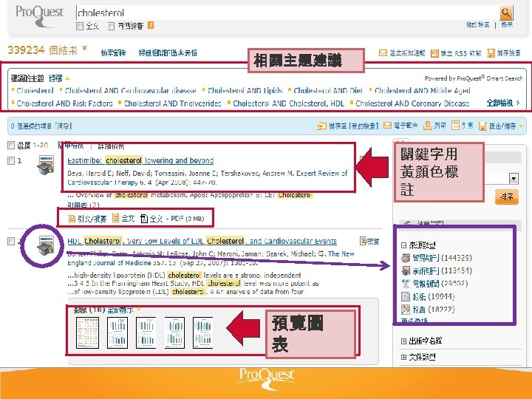Click scholarly journal icon of result 1
This screenshot has width=532, height=399.
(x=46, y=166)
